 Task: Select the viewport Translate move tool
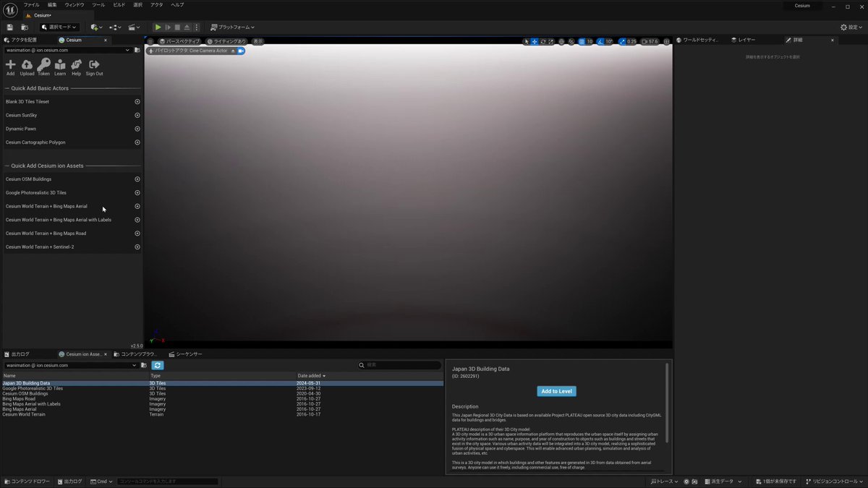(535, 41)
